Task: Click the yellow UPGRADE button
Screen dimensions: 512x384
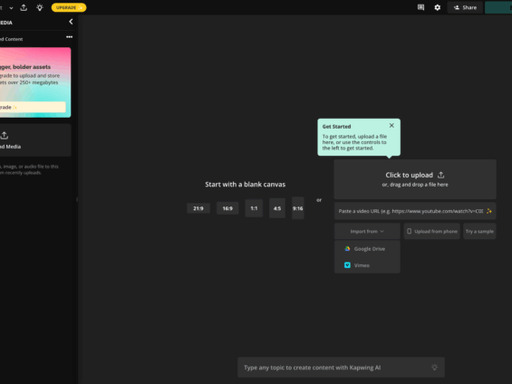Action: tap(69, 7)
